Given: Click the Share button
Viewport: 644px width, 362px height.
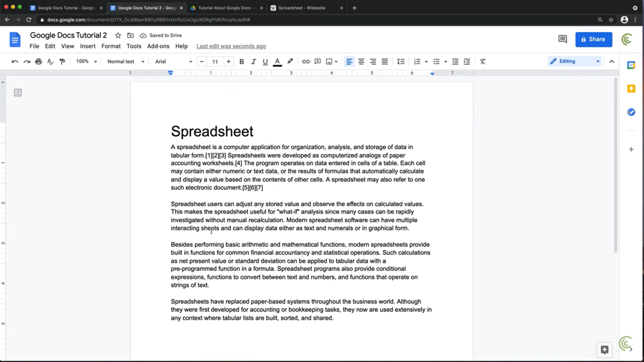Looking at the screenshot, I should click(x=593, y=40).
